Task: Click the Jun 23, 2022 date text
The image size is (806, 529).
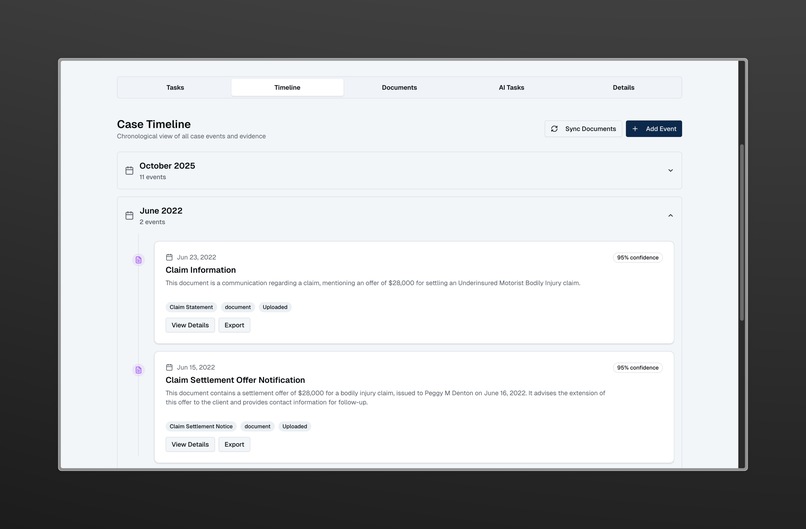Action: 196,257
